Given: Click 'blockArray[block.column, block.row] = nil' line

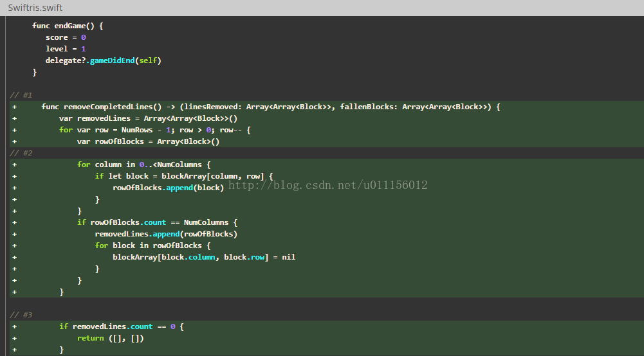Looking at the screenshot, I should (204, 257).
